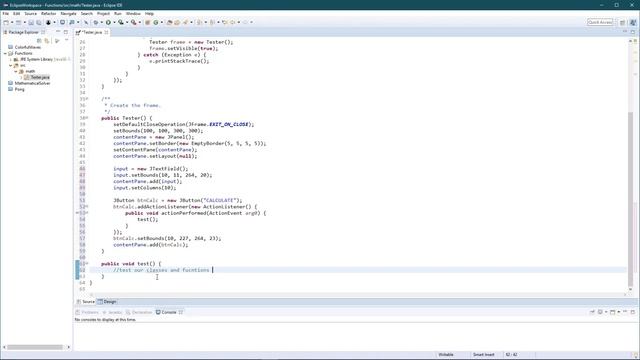The image size is (640, 360).
Task: Close the Tester.java editor tab
Action: coord(107,32)
